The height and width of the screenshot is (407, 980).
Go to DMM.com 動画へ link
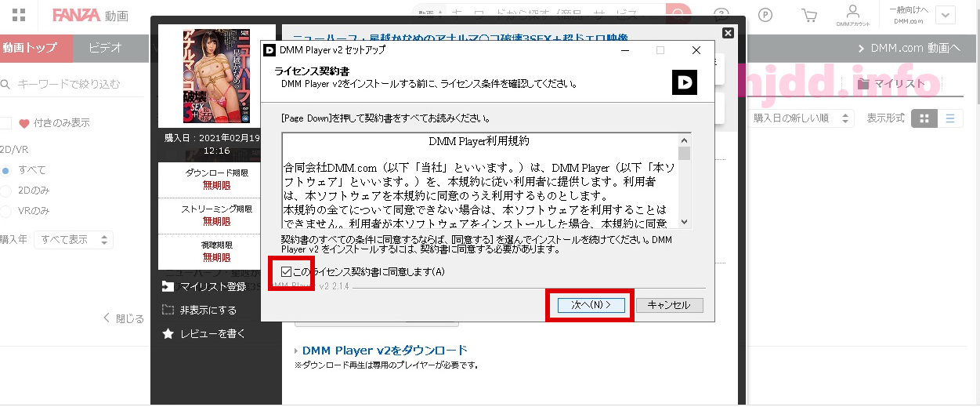(x=909, y=49)
